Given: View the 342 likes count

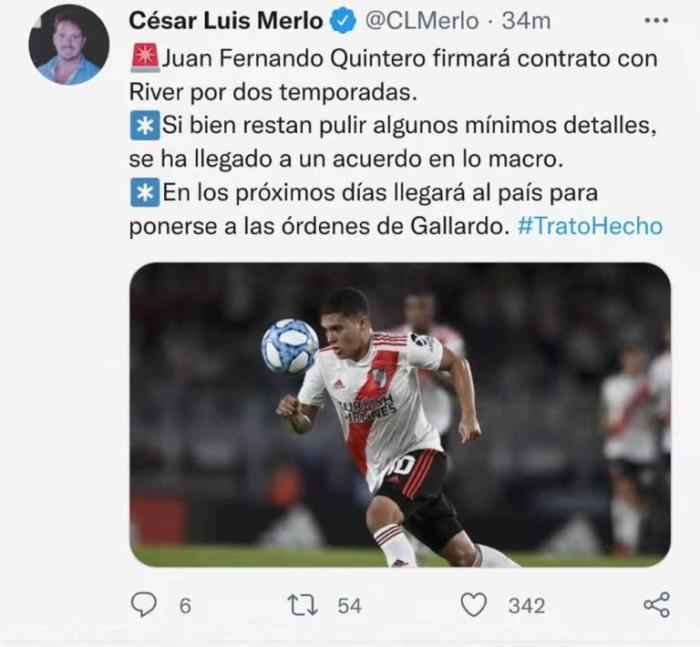Looking at the screenshot, I should tap(527, 606).
